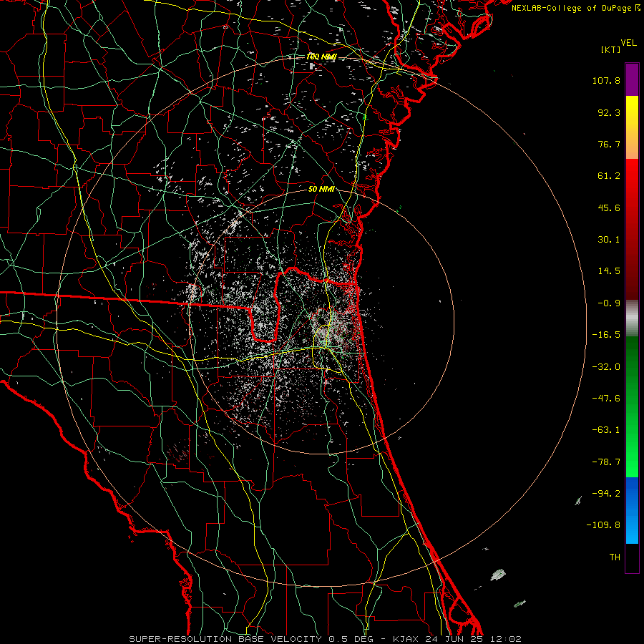Screen dimensions: 644x644
Task: Select the yellow-orange segment of the color bar
Action: pos(632,127)
